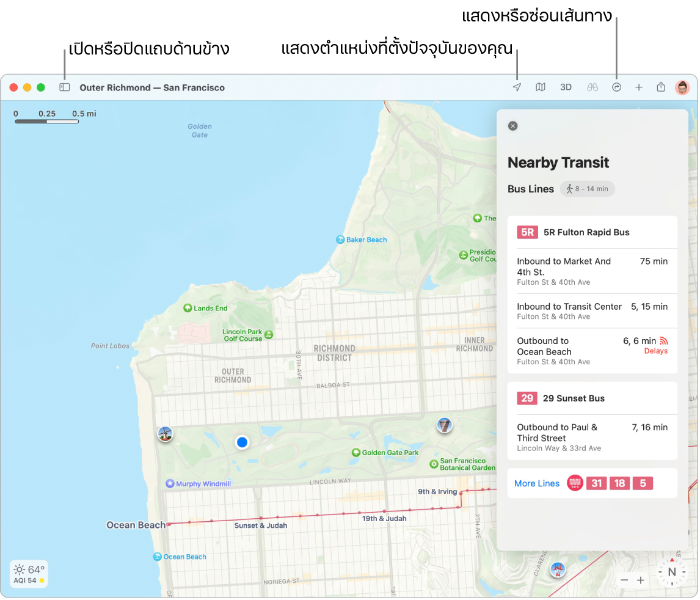Switch to 3D view

pyautogui.click(x=566, y=87)
